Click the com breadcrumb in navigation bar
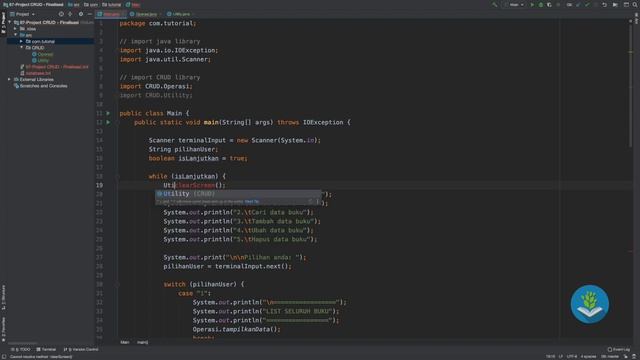Viewport: 640px width, 360px height. pyautogui.click(x=91, y=5)
